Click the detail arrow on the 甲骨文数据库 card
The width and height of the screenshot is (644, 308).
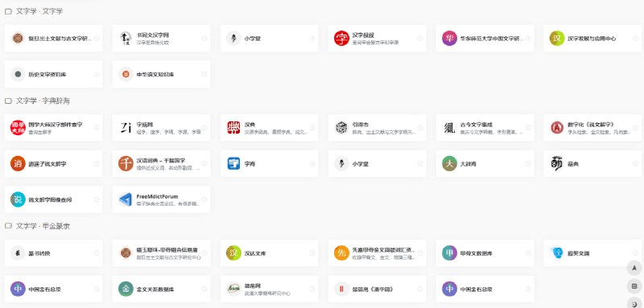click(x=528, y=253)
